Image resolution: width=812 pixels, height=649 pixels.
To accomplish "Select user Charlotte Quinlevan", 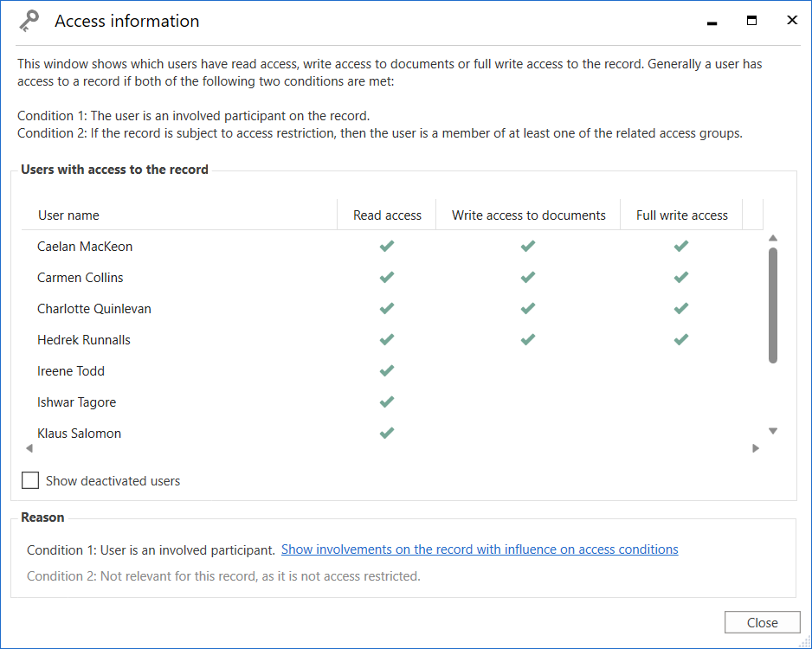I will (x=94, y=308).
